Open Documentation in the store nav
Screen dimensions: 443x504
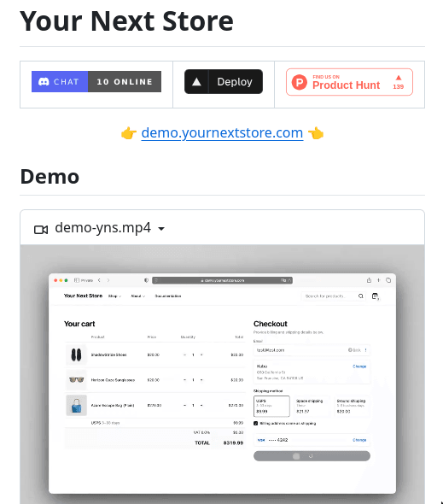[x=168, y=296]
